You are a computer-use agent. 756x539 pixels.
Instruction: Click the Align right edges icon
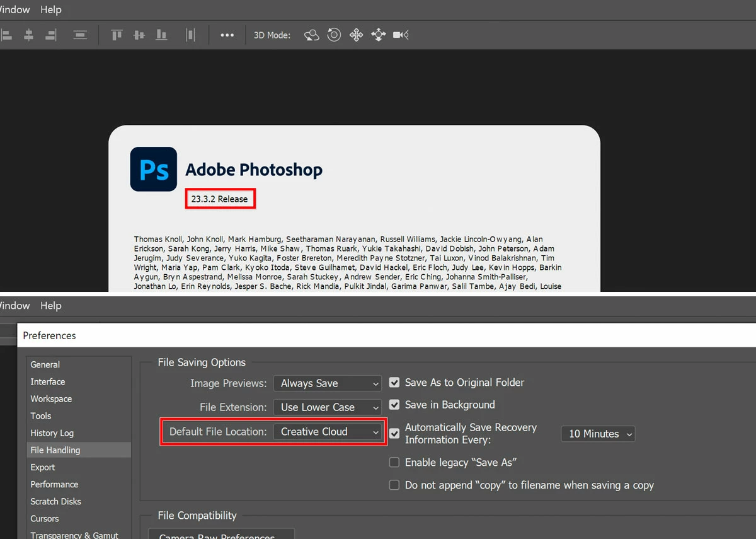click(50, 35)
